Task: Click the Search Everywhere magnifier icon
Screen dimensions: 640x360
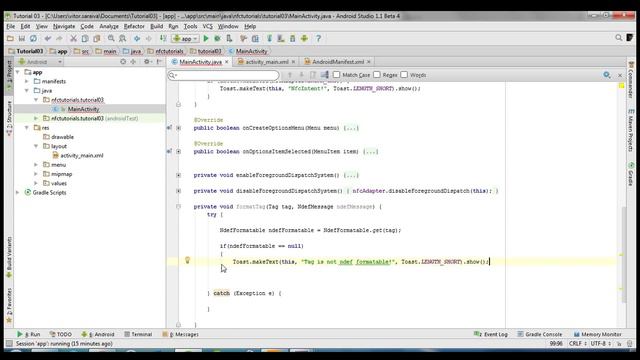Action: 618,38
